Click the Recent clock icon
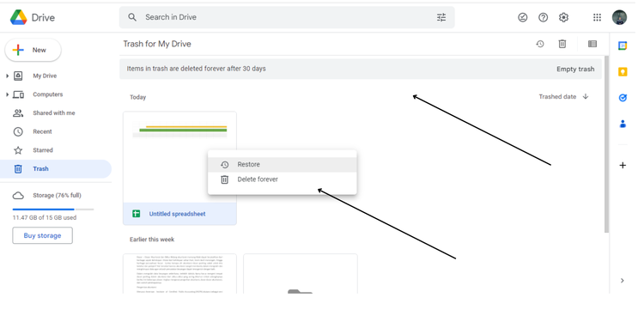 click(x=18, y=131)
